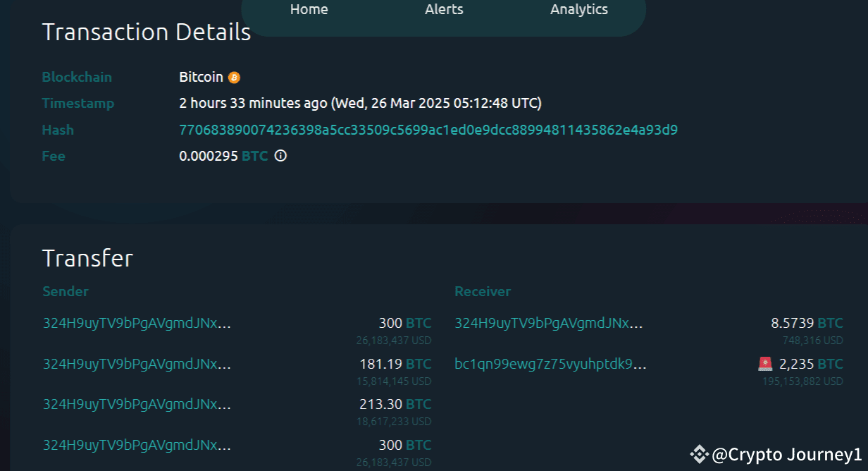Click the Sender column heading
The height and width of the screenshot is (471, 868).
pyautogui.click(x=66, y=291)
